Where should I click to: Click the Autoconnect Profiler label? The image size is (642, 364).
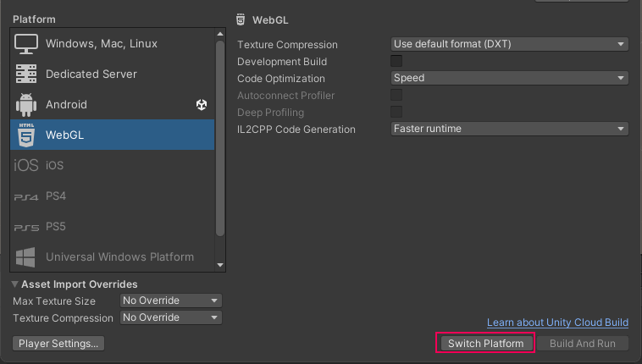(x=285, y=96)
